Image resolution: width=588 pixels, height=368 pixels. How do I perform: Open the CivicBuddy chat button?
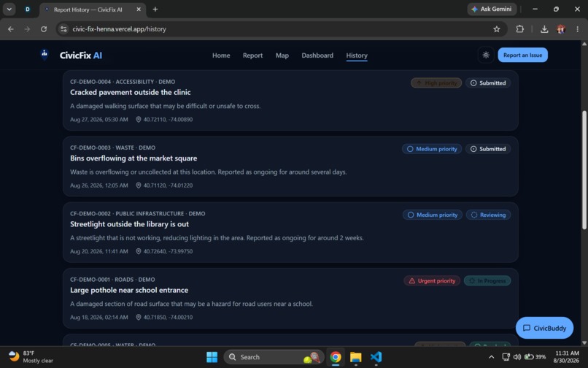pyautogui.click(x=544, y=328)
